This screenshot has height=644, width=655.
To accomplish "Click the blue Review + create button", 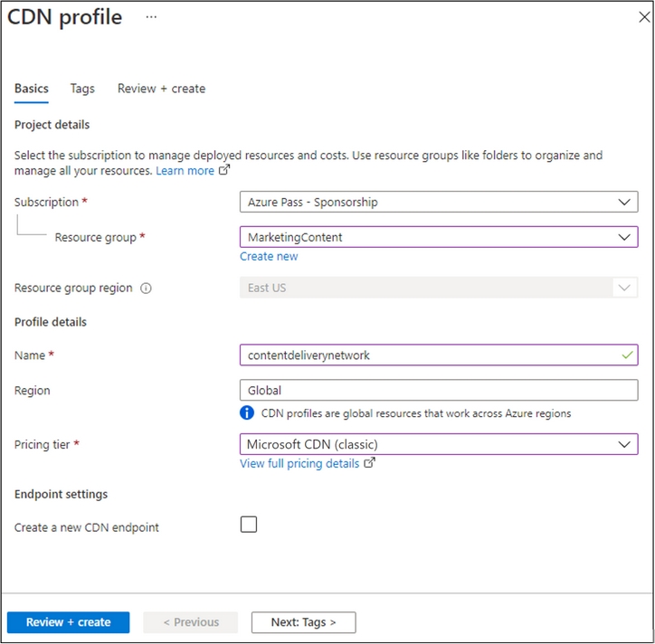I will click(x=68, y=622).
